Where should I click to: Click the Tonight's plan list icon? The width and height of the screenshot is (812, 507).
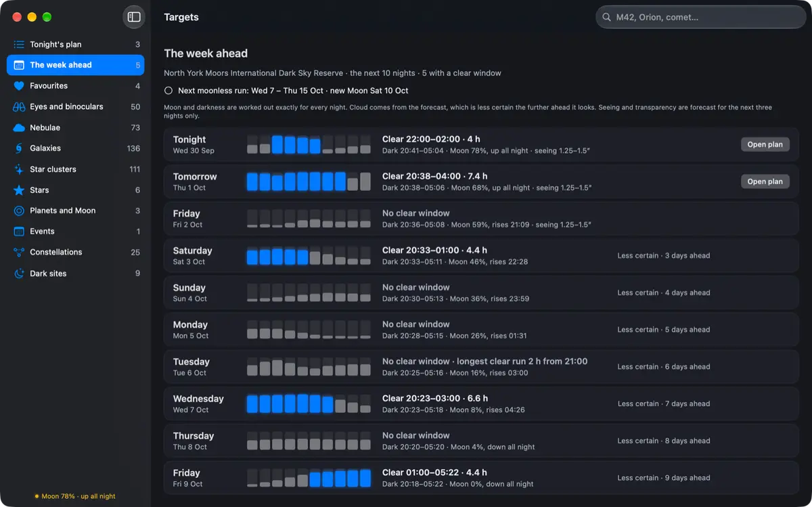(x=19, y=45)
